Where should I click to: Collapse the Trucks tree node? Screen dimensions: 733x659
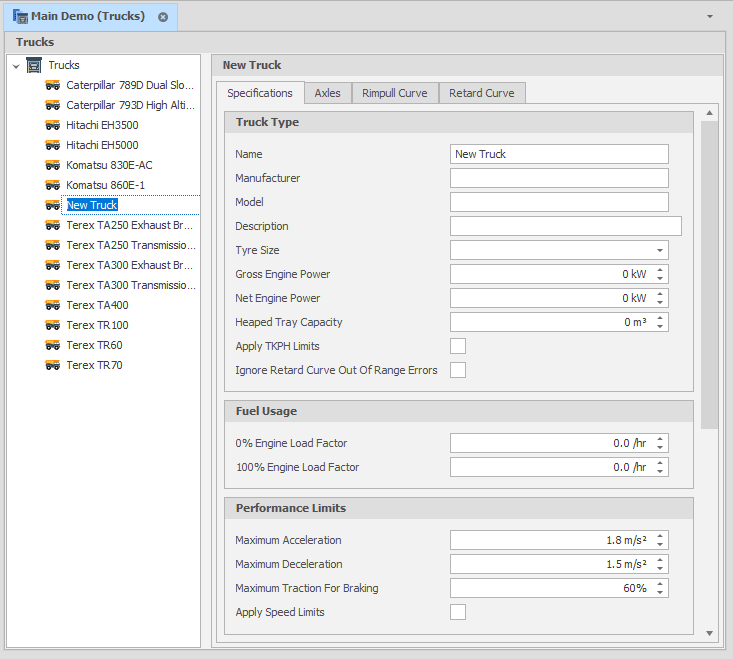click(x=16, y=66)
